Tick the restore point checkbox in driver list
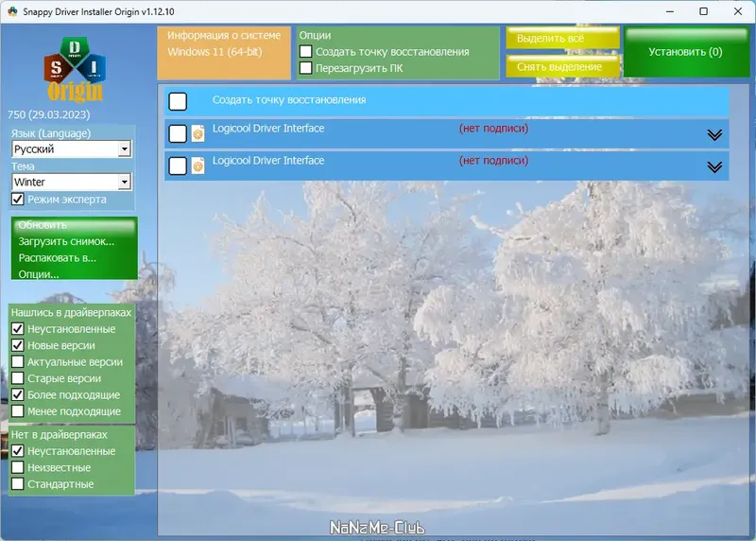 pos(178,101)
